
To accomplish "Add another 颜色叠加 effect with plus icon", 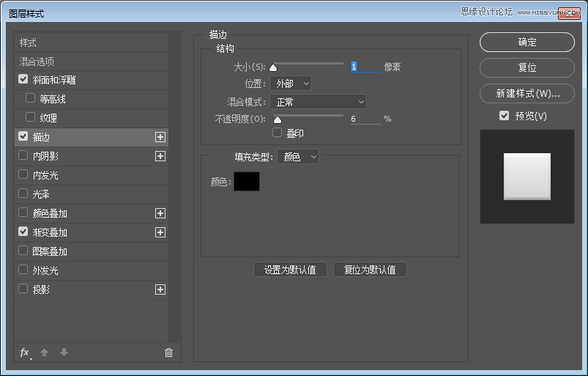I will pos(160,213).
